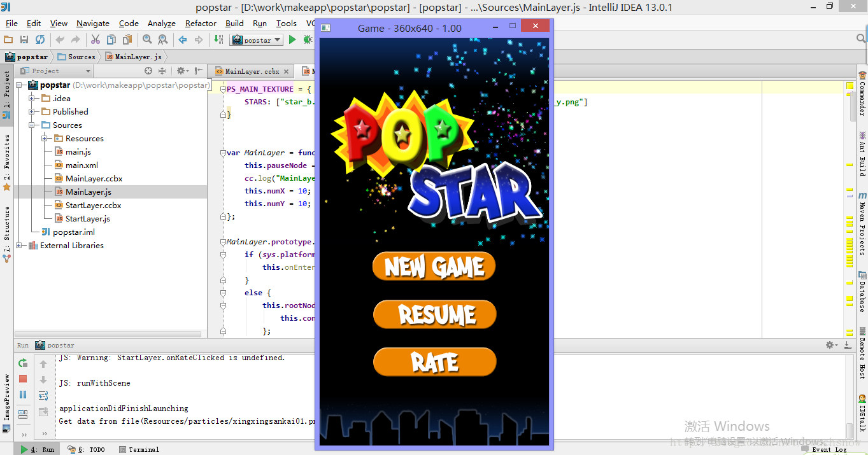Click the Find magnifier icon
The width and height of the screenshot is (868, 455).
click(x=147, y=39)
